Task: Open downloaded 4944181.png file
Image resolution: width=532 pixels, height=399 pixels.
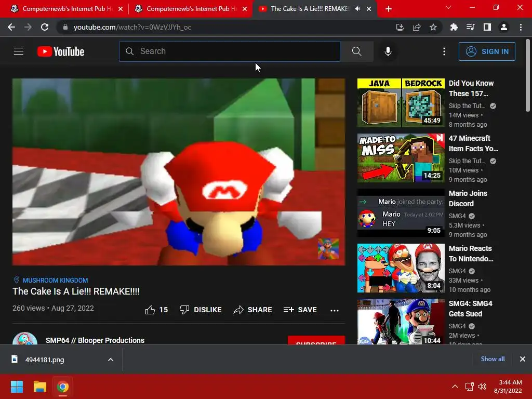Action: (x=45, y=360)
